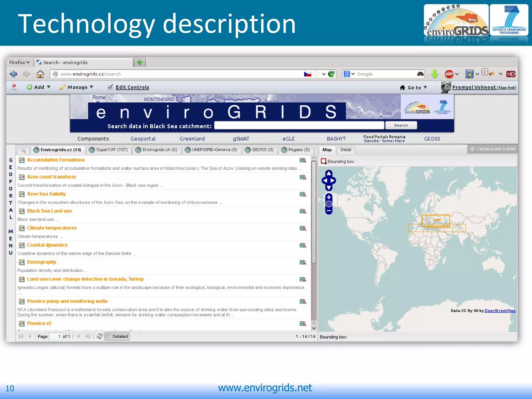Select the GEOSS (0) tab
532x399 pixels.
point(259,150)
